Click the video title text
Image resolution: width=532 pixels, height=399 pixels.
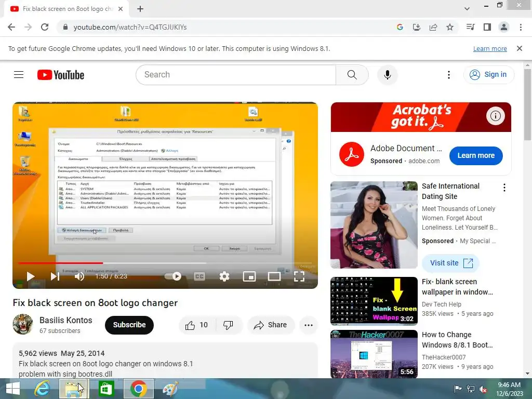[x=96, y=303]
